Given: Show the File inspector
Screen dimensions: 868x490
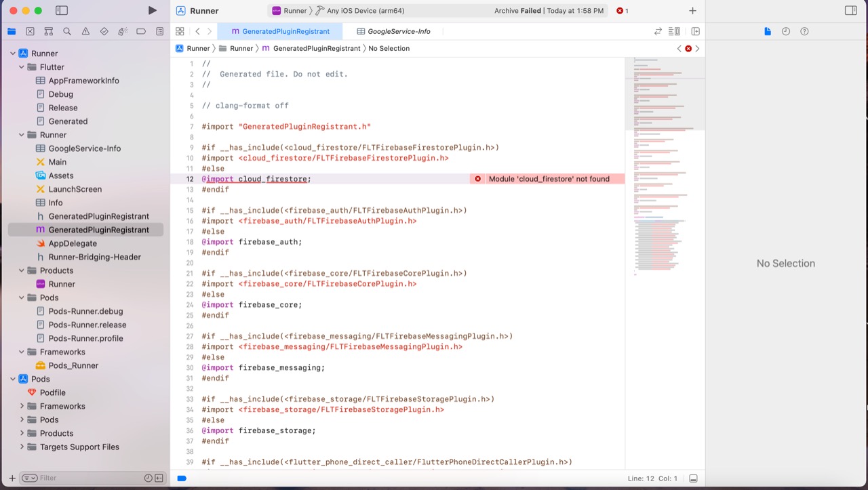Looking at the screenshot, I should click(768, 31).
